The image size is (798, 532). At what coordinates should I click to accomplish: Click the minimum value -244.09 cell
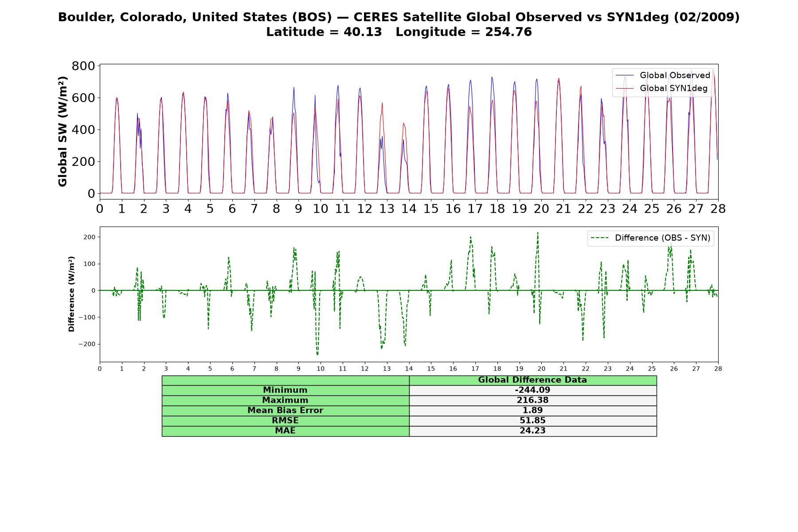tap(533, 390)
